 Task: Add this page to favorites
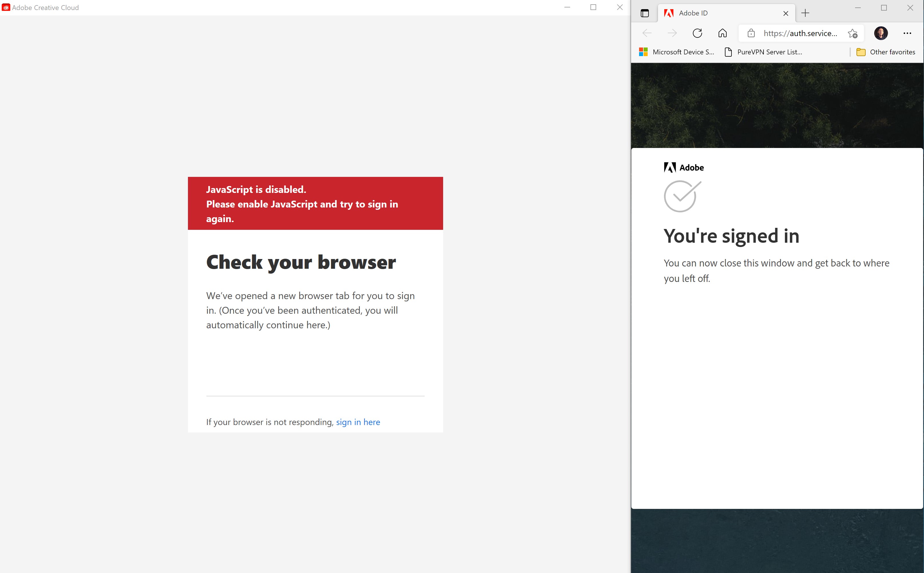852,33
